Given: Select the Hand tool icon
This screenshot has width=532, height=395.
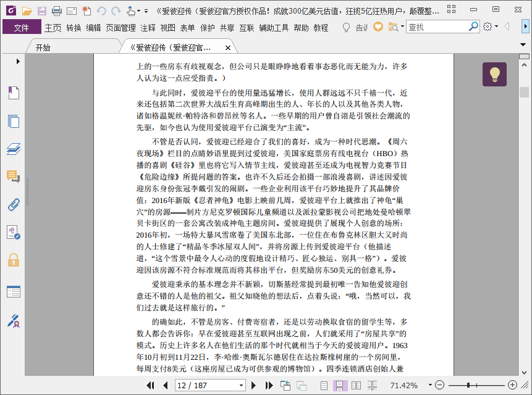Looking at the screenshot, I should coord(130,11).
